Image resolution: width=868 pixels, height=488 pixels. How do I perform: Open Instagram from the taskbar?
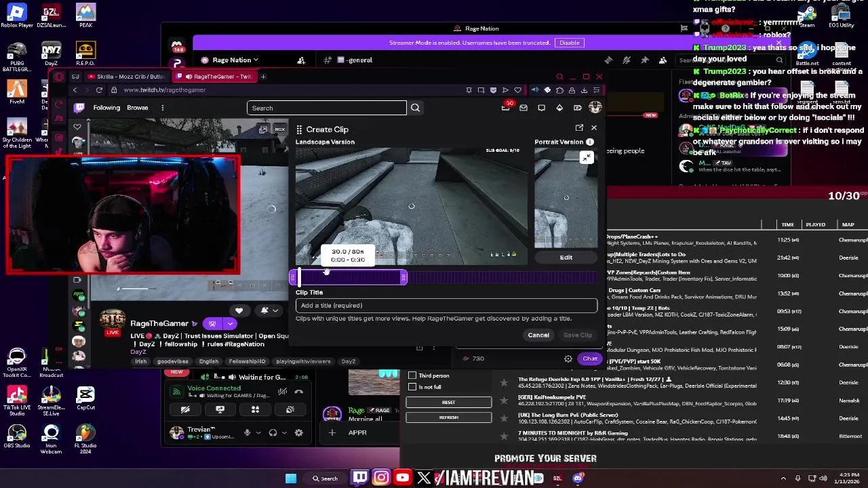pos(381,478)
